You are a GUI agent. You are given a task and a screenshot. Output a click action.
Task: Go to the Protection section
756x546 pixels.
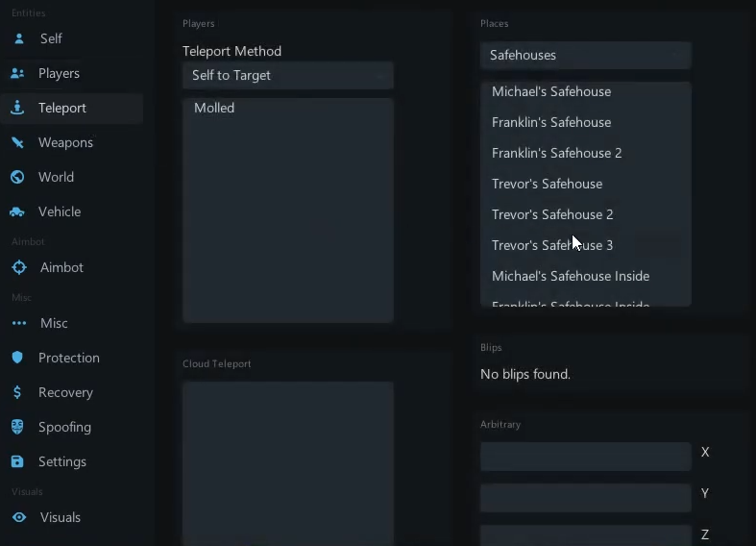69,358
